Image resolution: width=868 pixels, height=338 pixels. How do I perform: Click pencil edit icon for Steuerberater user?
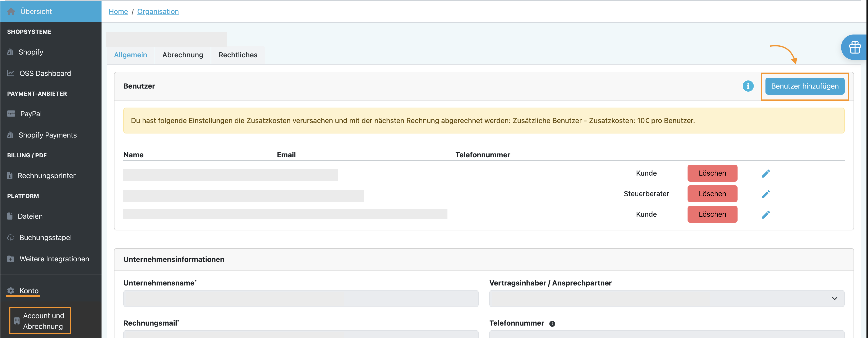[765, 194]
